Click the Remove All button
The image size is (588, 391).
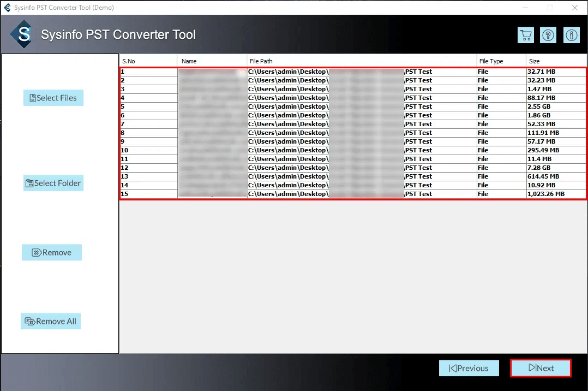pos(50,321)
